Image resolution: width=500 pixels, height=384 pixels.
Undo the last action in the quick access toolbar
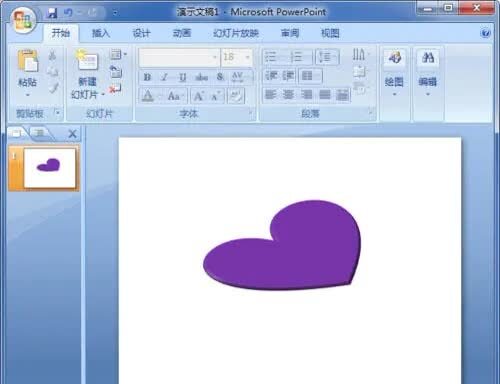tap(68, 13)
